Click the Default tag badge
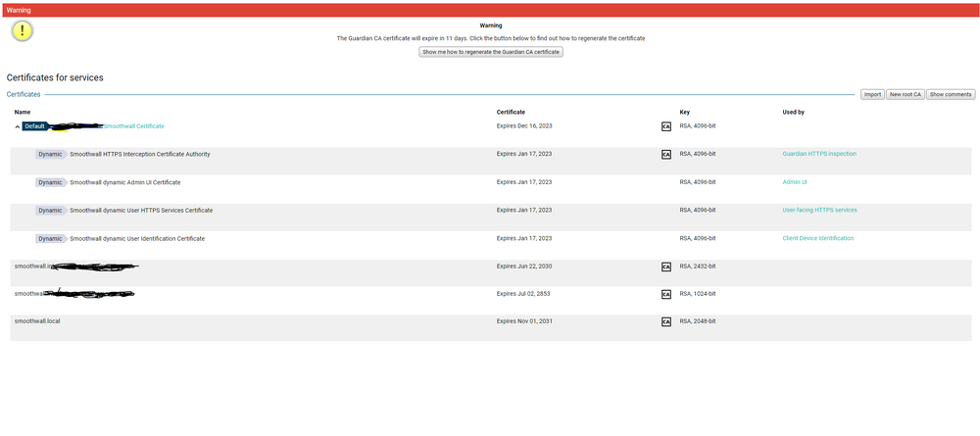 [x=36, y=126]
